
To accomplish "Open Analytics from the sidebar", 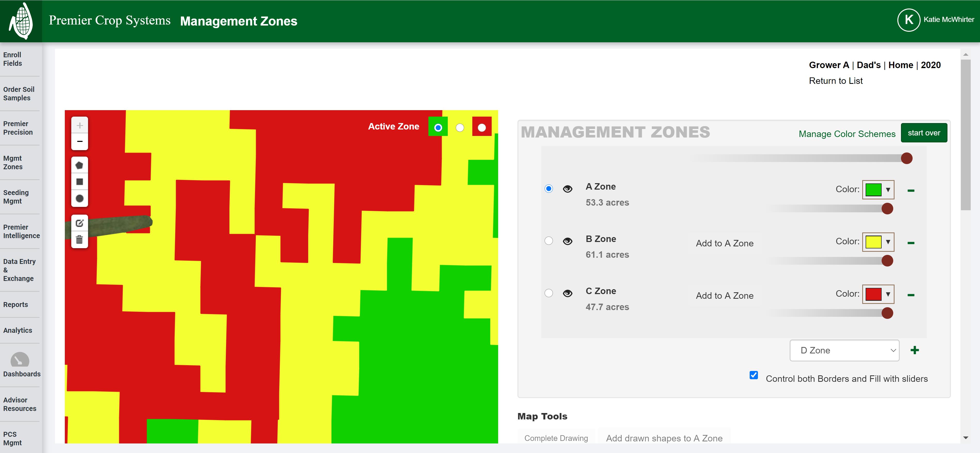I will point(18,330).
